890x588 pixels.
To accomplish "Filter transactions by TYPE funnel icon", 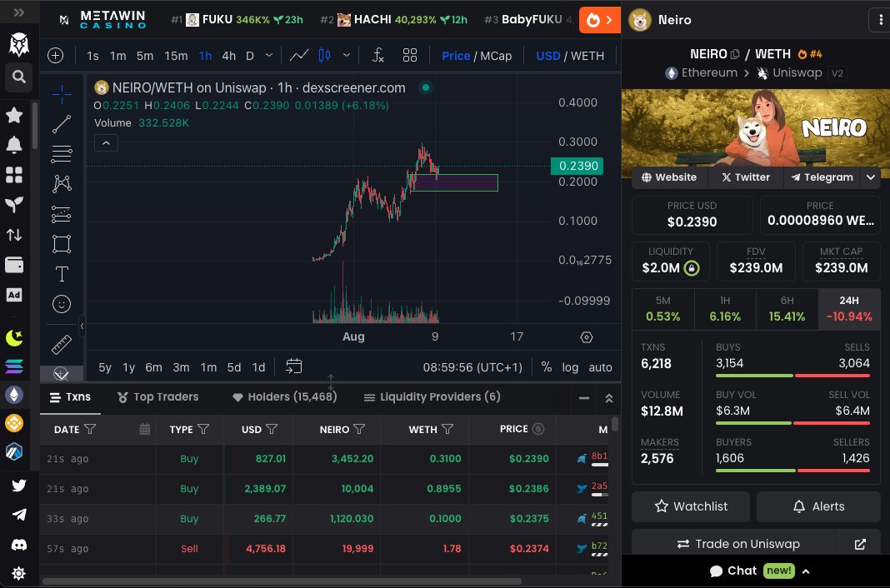I will [x=203, y=429].
